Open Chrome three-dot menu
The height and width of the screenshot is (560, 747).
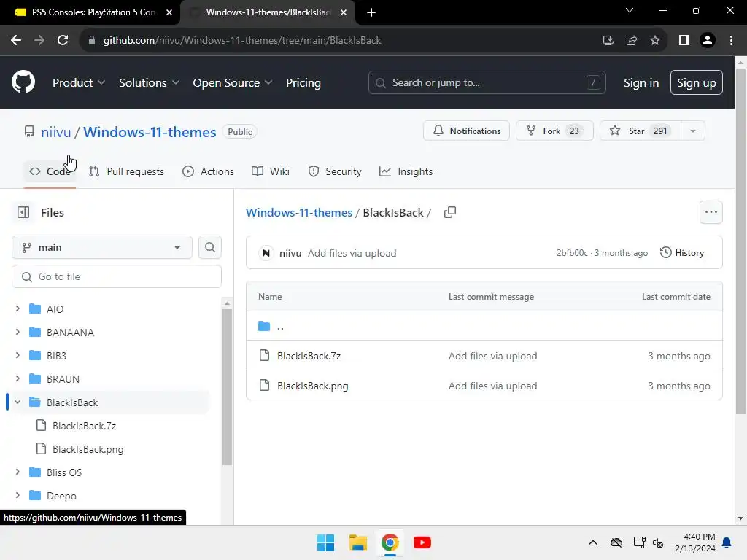coord(731,41)
